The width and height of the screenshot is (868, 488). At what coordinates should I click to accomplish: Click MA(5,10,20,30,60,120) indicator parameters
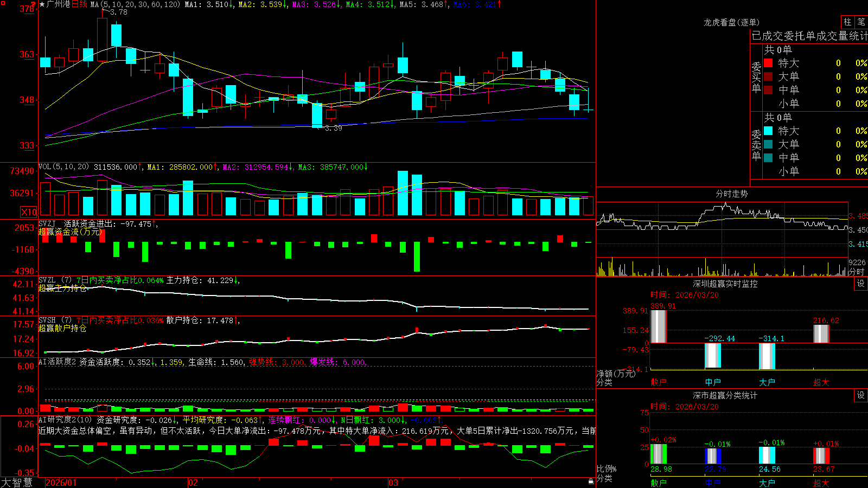click(135, 4)
